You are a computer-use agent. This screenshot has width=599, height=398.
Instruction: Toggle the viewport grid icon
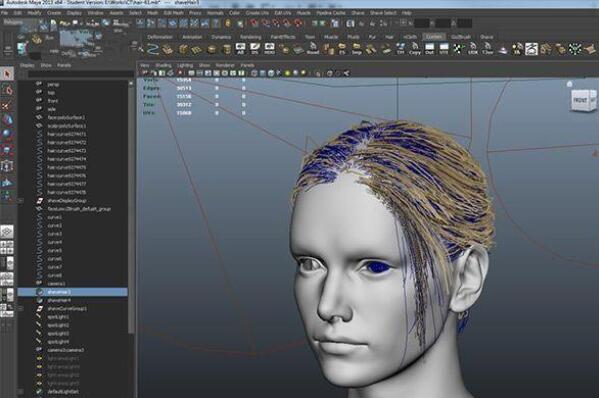coord(191,73)
